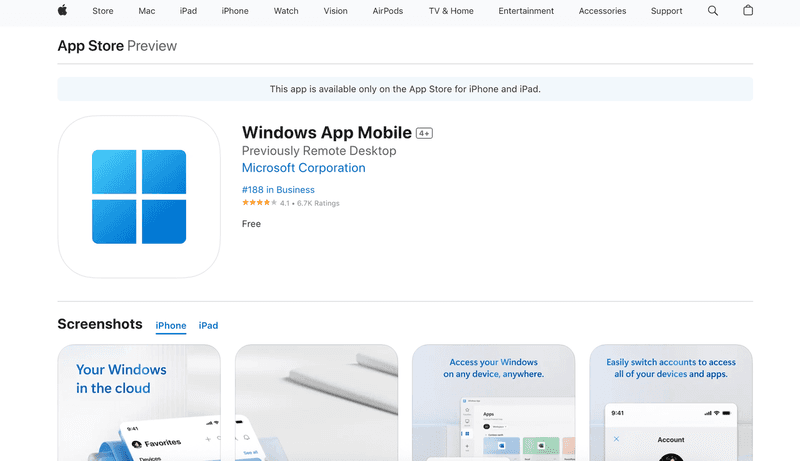
Task: Click the Previously Remote Desktop subtitle
Action: [x=319, y=151]
